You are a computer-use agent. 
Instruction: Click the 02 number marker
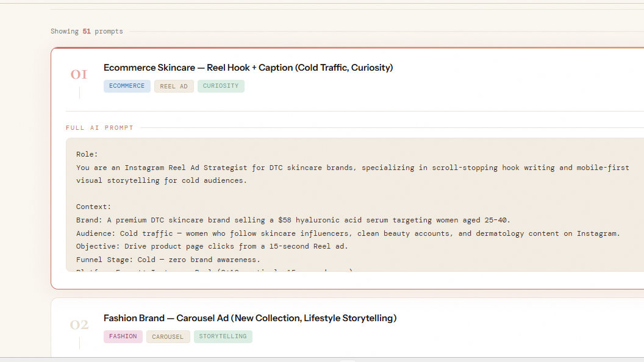coord(79,325)
